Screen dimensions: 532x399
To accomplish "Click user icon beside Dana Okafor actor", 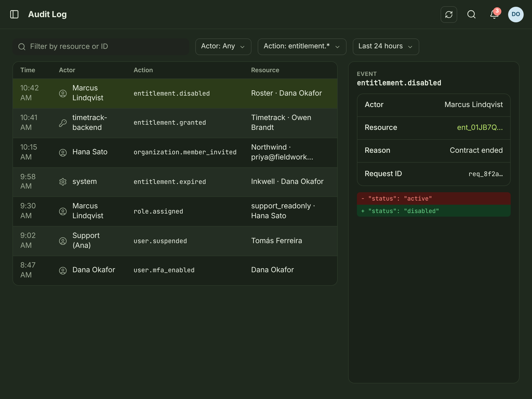I will click(x=63, y=270).
